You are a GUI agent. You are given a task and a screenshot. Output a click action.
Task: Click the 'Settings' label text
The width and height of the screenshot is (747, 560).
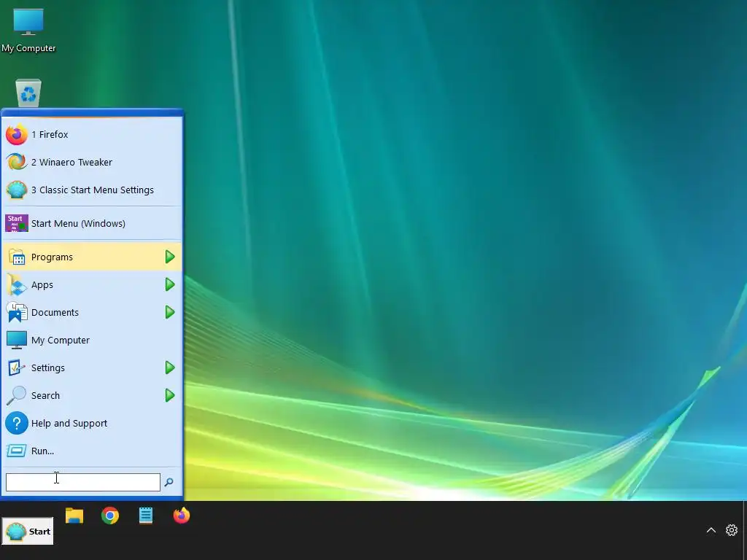tap(47, 367)
